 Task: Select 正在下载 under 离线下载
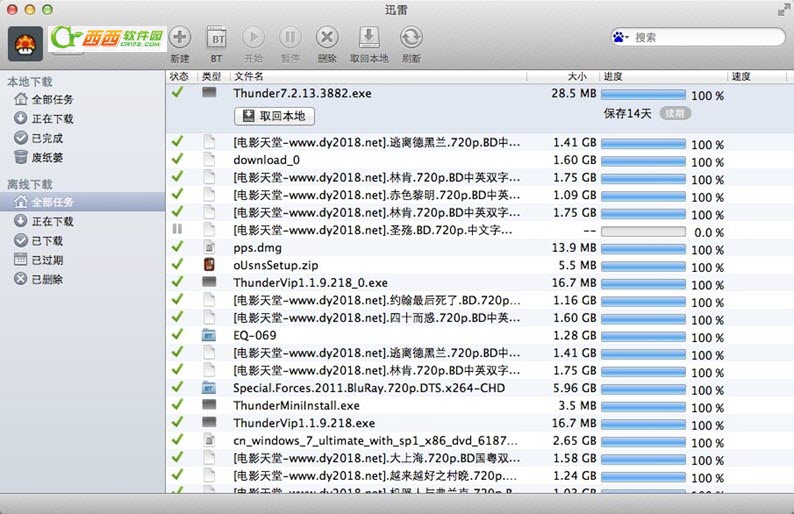click(44, 221)
